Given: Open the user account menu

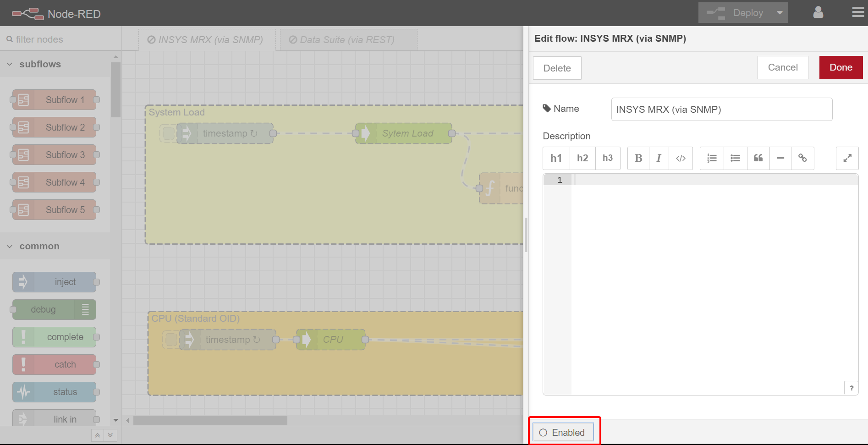Looking at the screenshot, I should (818, 12).
